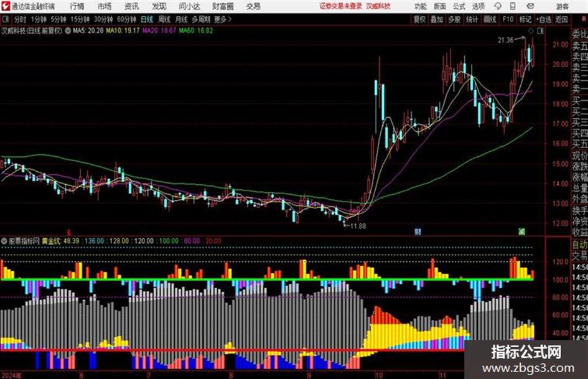Expand the 更多 periods chevron
Screen dimensions: 588x379
(230, 19)
